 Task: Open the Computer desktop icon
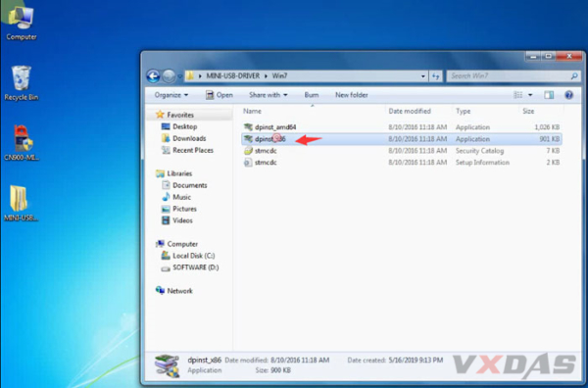(x=22, y=24)
